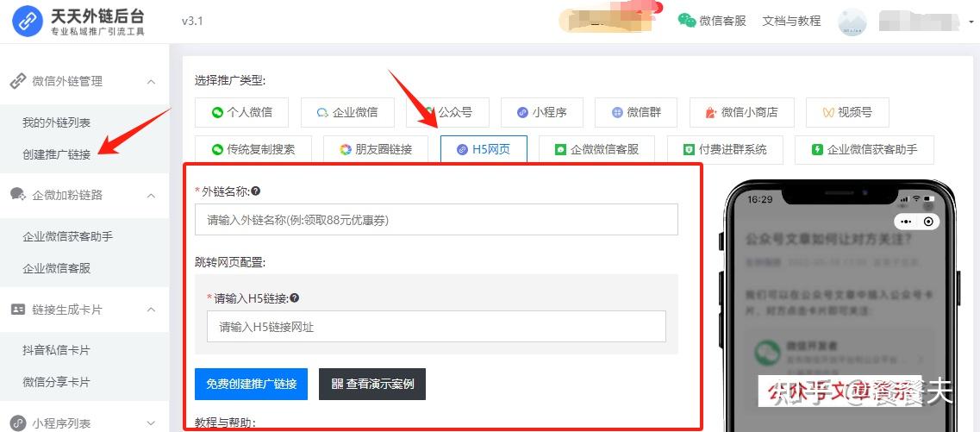
Task: Open 企业微信客服 sidebar item
Action: [56, 268]
